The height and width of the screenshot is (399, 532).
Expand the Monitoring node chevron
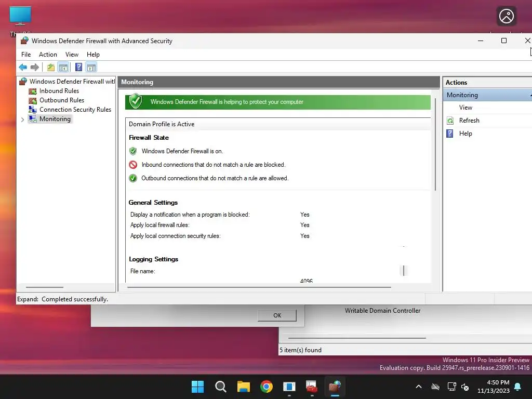point(23,119)
